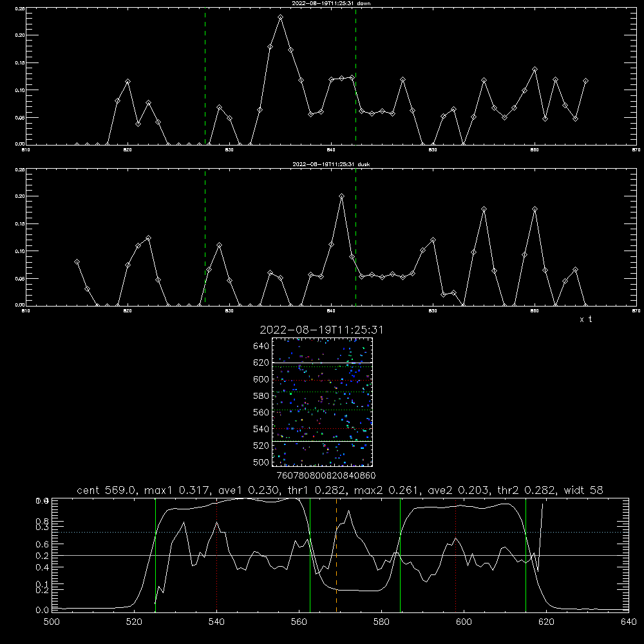The width and height of the screenshot is (644, 644).
Task: Select the "ave2 0.203" value in the stats header
Action: [x=458, y=490]
